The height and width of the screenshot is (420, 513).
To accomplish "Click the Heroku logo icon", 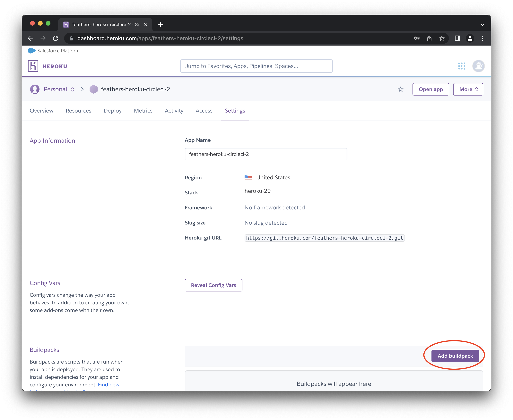I will pyautogui.click(x=33, y=66).
